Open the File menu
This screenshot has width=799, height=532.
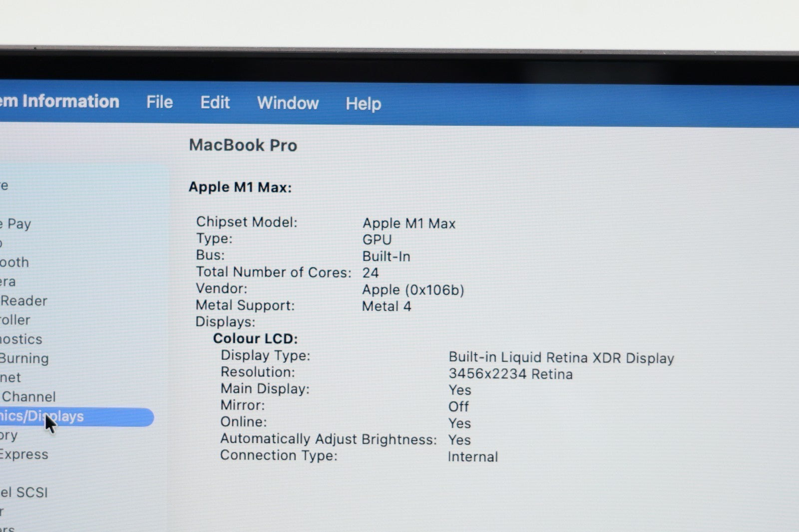(159, 102)
